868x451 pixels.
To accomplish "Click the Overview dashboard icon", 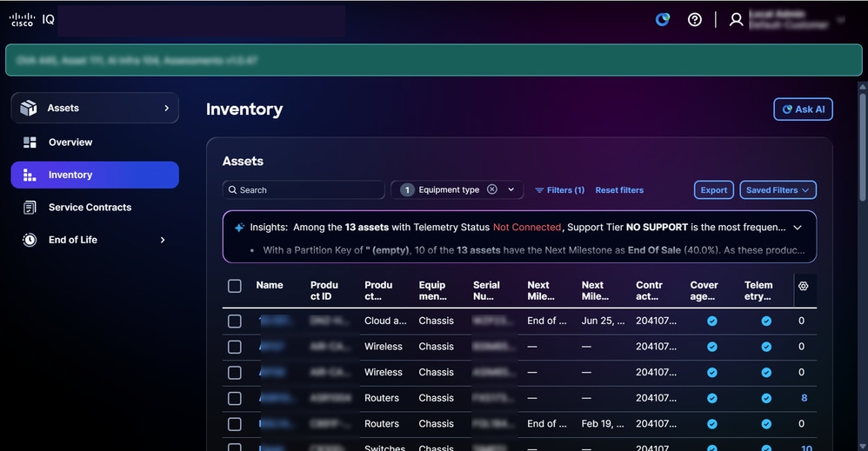I will (30, 143).
